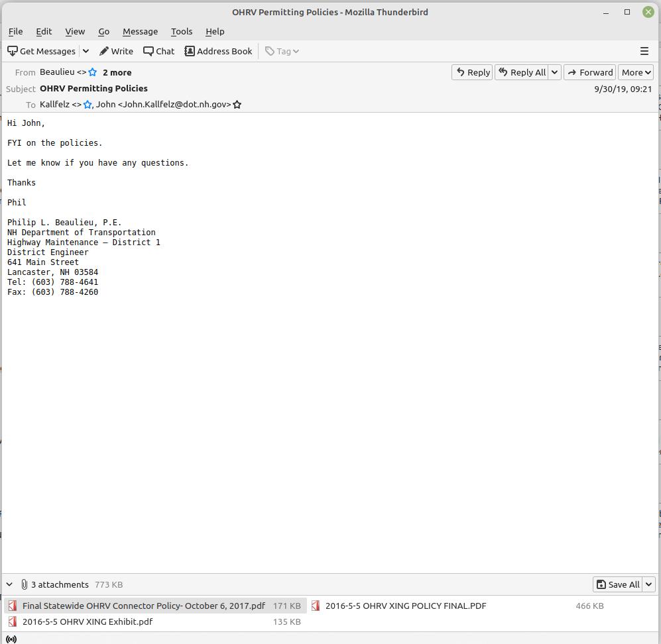Select 2016-5-5 OHRV XING POLICY FINAL.PDF attachment
Image resolution: width=661 pixels, height=644 pixels.
pos(405,606)
